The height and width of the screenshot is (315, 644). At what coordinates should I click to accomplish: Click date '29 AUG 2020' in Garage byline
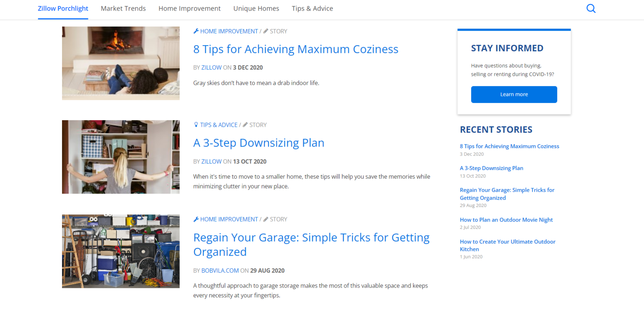tap(267, 271)
